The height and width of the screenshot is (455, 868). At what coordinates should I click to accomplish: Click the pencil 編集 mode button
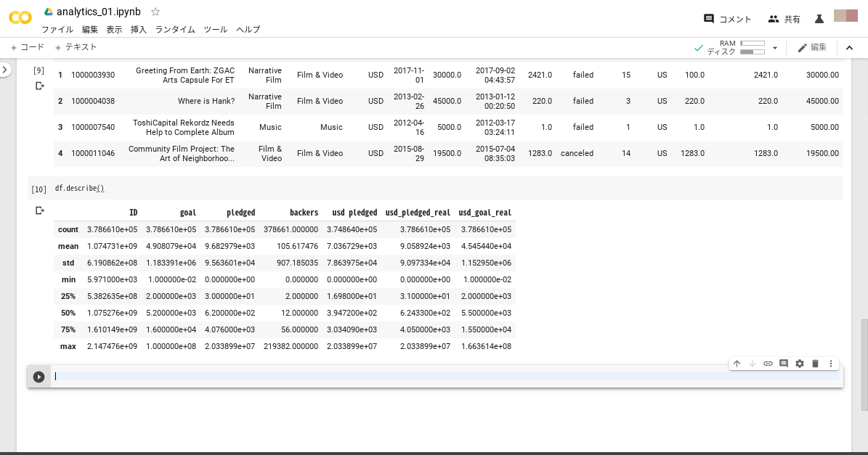point(812,48)
